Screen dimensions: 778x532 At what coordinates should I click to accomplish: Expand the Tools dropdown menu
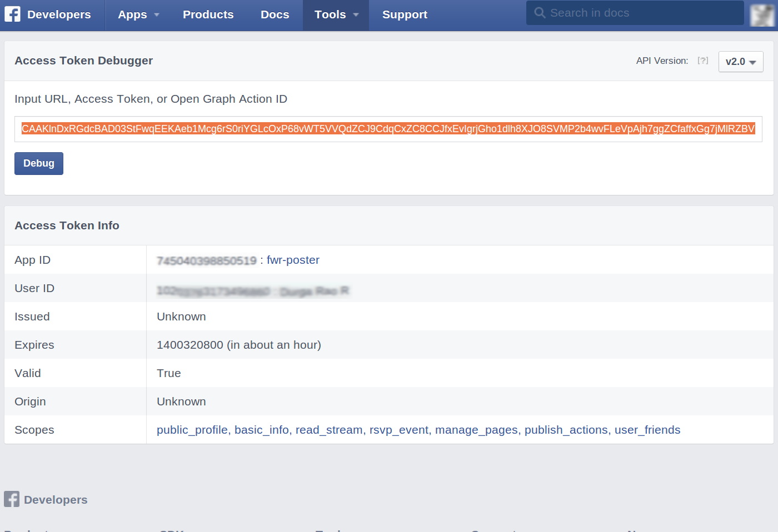[336, 15]
